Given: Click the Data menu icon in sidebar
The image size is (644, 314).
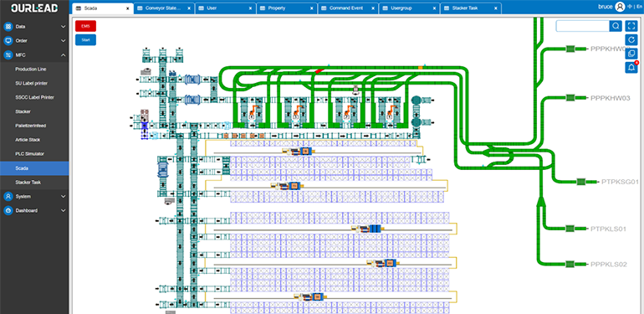Looking at the screenshot, I should [x=8, y=27].
